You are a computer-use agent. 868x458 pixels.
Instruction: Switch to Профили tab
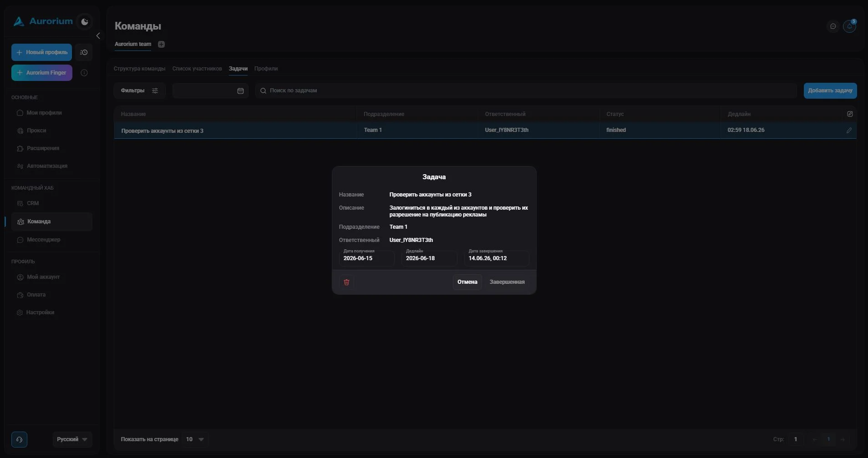tap(266, 69)
